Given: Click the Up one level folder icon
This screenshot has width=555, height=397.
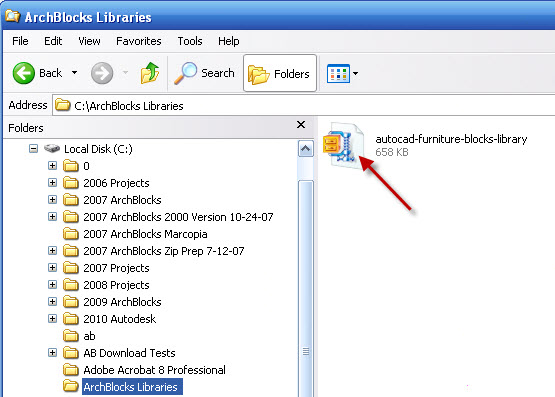Looking at the screenshot, I should (150, 73).
